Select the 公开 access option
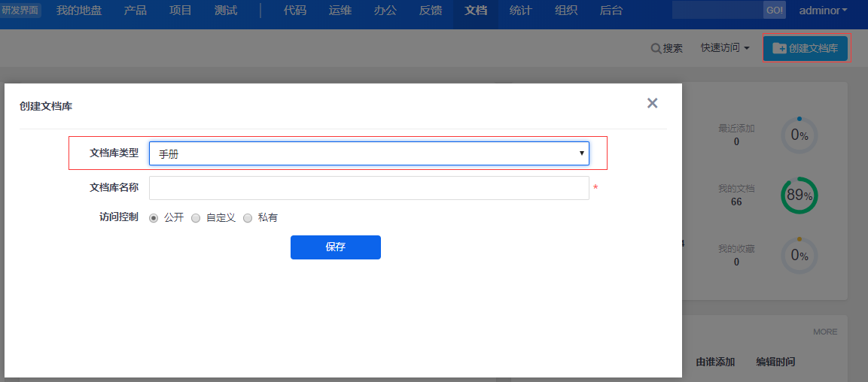Screen dimensions: 868x382 tap(154, 218)
